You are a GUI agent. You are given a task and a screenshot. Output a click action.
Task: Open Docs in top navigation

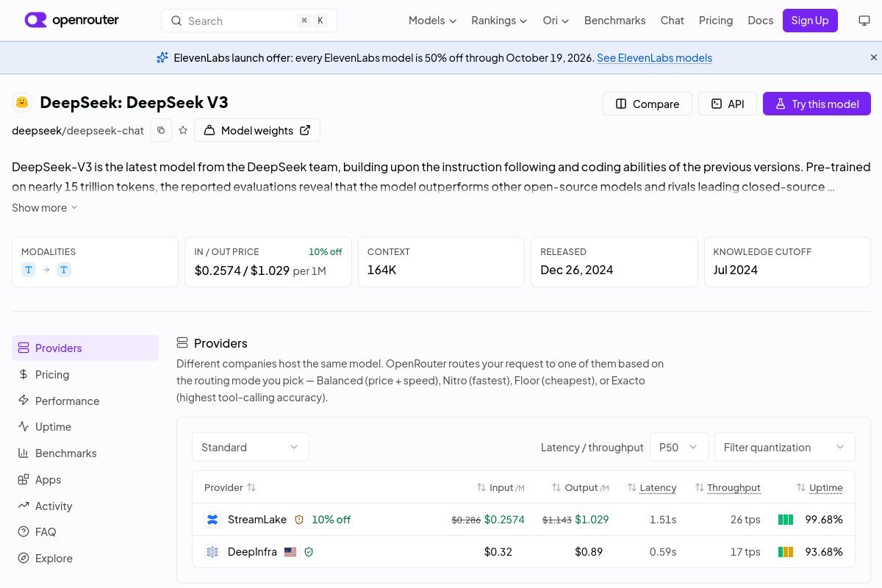click(x=761, y=21)
